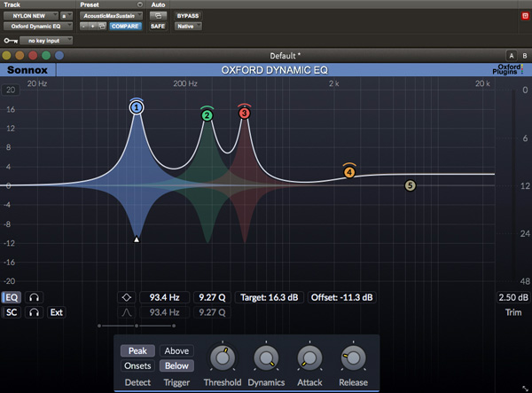Click the COMPARE button
This screenshot has width=532, height=393.
point(125,26)
